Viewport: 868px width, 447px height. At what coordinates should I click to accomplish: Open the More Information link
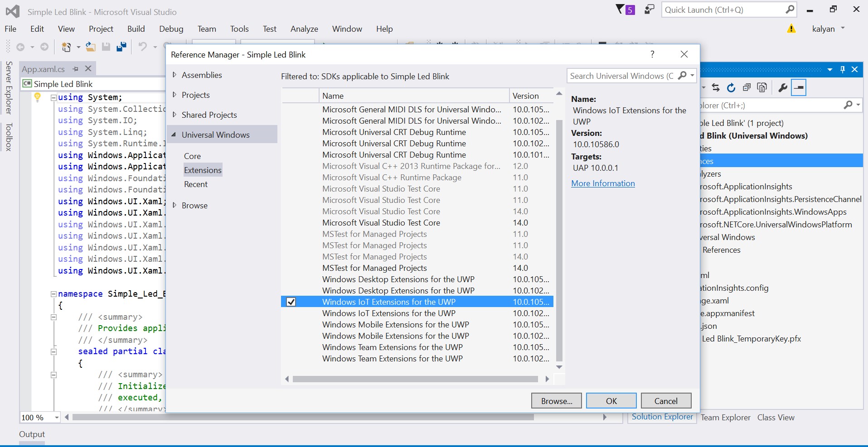(603, 183)
